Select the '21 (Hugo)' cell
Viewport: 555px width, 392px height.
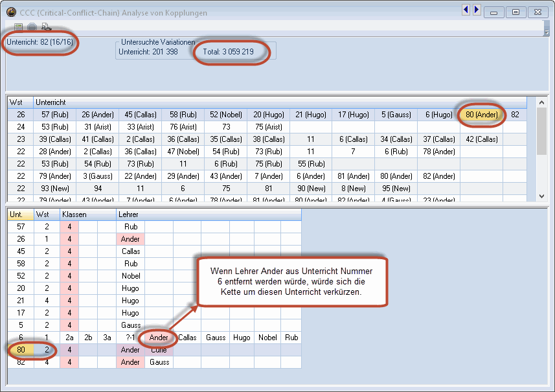click(311, 115)
